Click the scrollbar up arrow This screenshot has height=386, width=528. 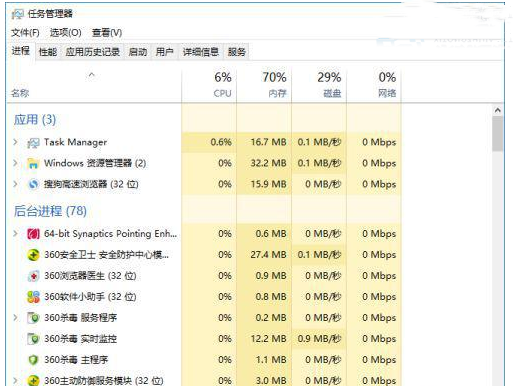(498, 110)
